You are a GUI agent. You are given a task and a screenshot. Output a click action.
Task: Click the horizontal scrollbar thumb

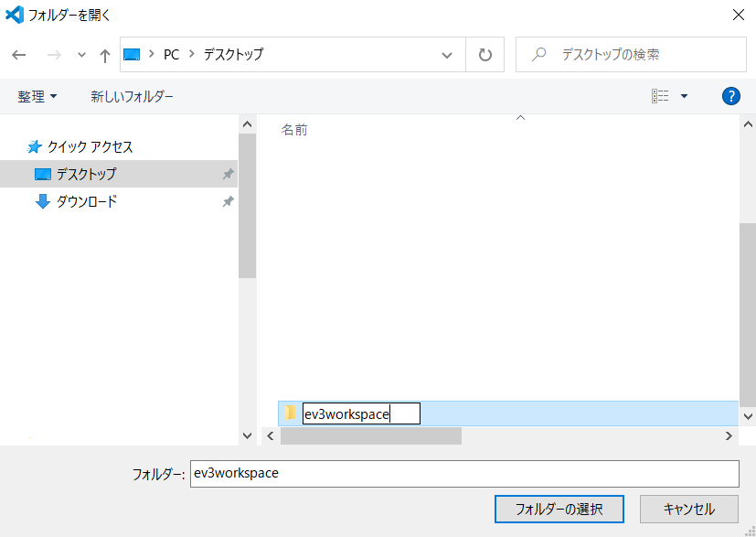click(371, 436)
